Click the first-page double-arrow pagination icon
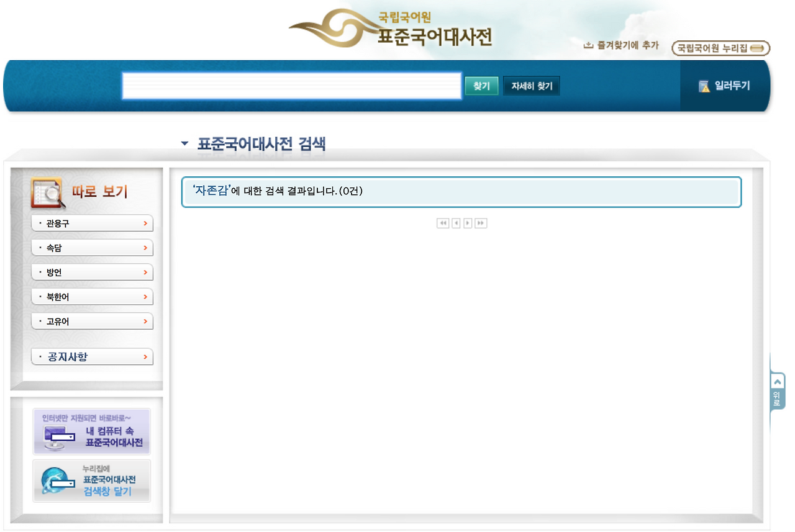The height and width of the screenshot is (532, 795). [442, 223]
